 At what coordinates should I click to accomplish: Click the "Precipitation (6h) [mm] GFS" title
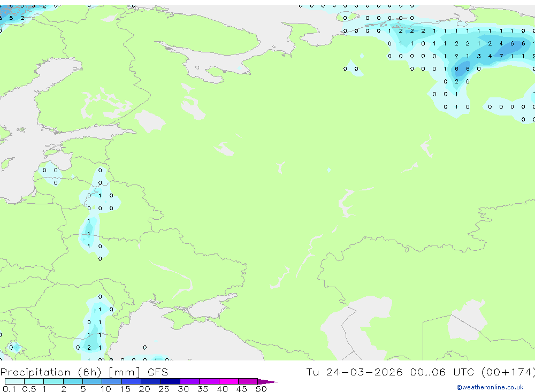coord(85,372)
